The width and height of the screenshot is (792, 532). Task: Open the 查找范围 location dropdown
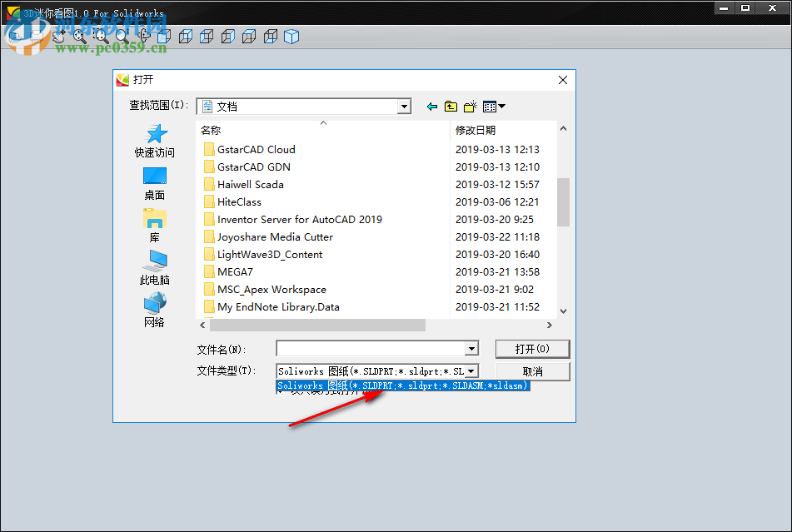click(404, 106)
